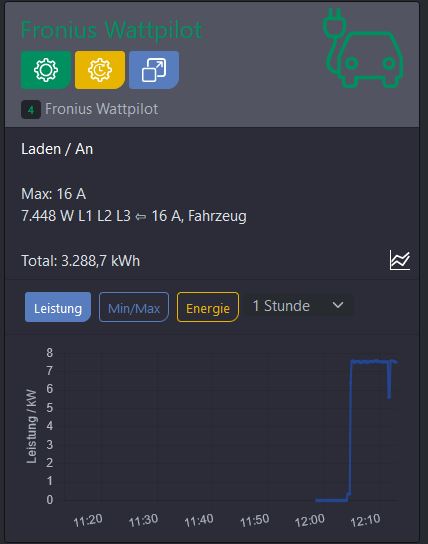Open the green gear settings button
Viewport: 428px width, 544px height.
click(46, 70)
